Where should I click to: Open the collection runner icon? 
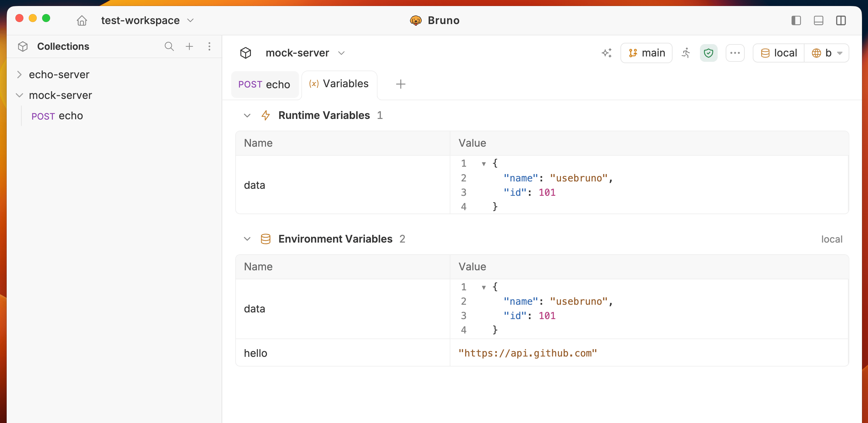tap(686, 53)
